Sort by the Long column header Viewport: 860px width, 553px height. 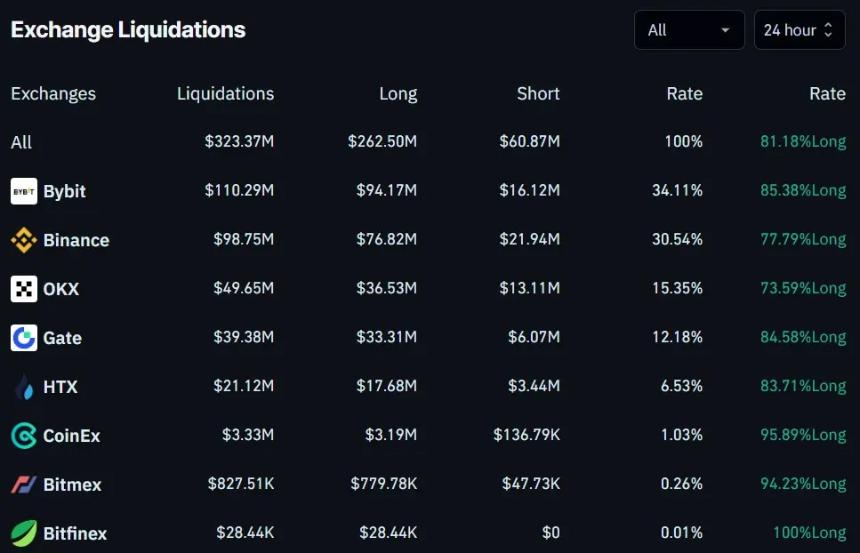pyautogui.click(x=398, y=94)
